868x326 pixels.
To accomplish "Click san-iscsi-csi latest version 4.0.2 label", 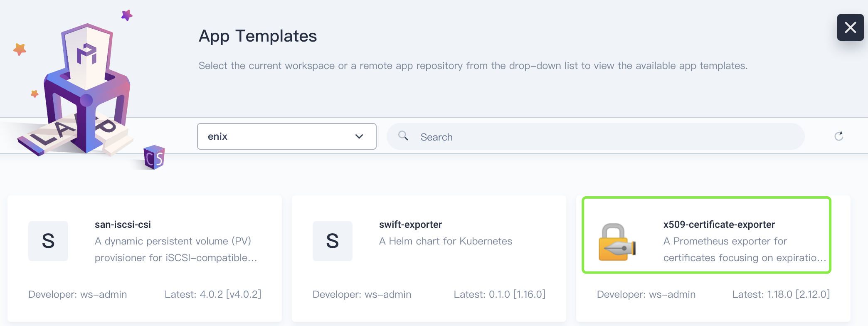I will click(x=212, y=294).
